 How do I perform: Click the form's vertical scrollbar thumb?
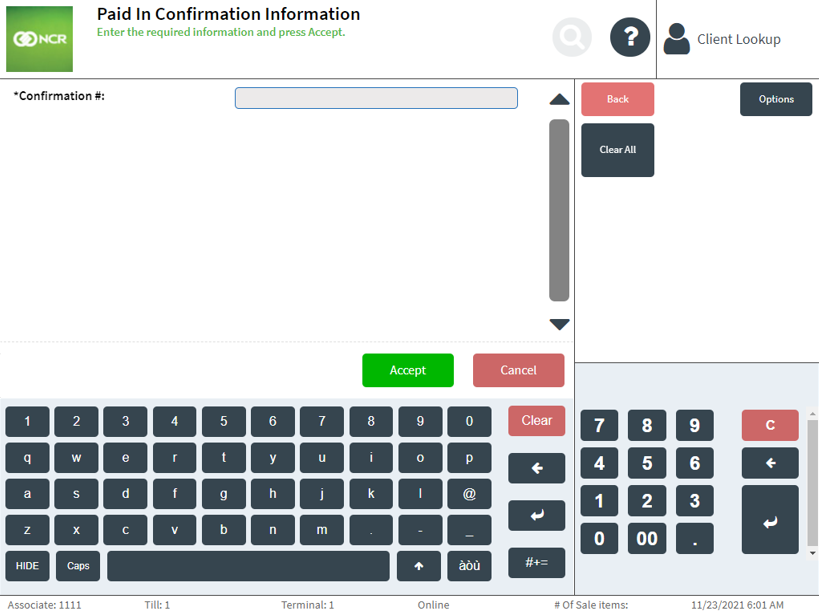pos(559,210)
